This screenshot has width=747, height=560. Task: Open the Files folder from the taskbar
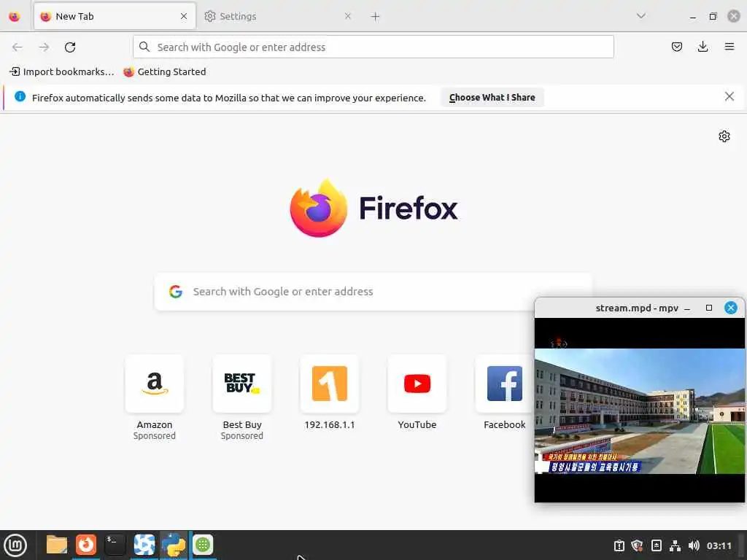(57, 545)
